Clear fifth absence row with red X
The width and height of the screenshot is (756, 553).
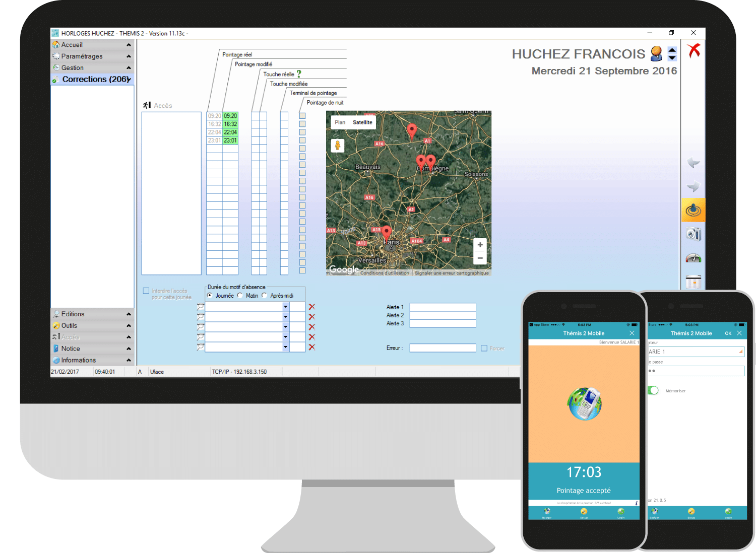[x=312, y=347]
